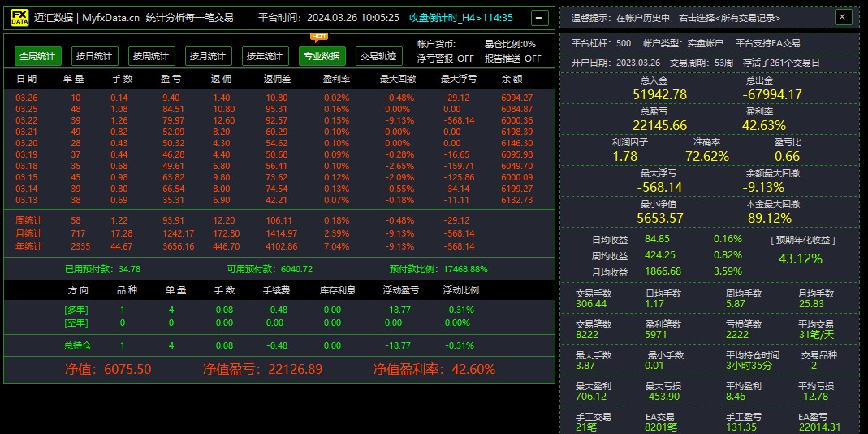Click the 盈亏 column header

(x=171, y=80)
